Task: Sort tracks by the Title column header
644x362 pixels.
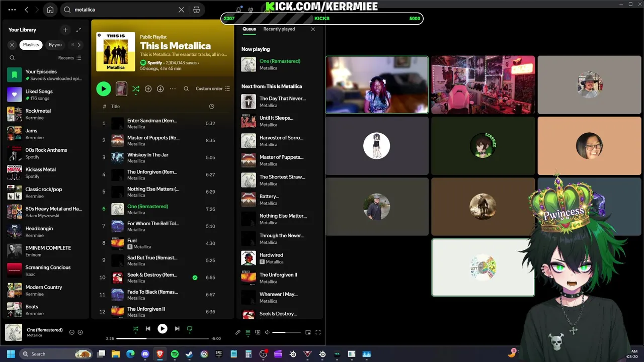Action: point(115,106)
